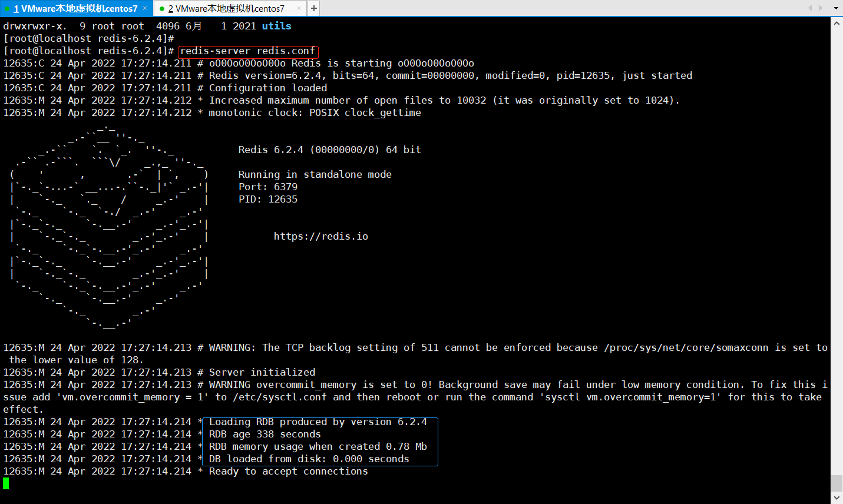This screenshot has width=843, height=504.
Task: Open the tab list dropdown arrow
Action: (x=836, y=8)
